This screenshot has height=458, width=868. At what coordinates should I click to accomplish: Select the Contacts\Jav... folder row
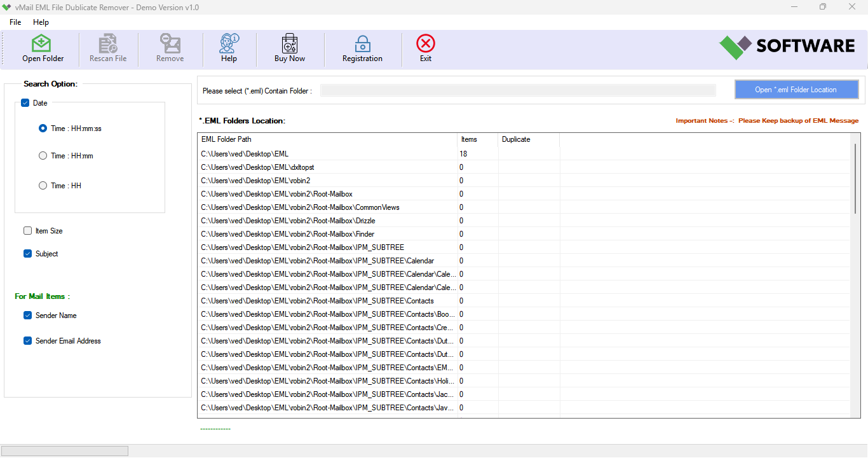tap(524, 407)
